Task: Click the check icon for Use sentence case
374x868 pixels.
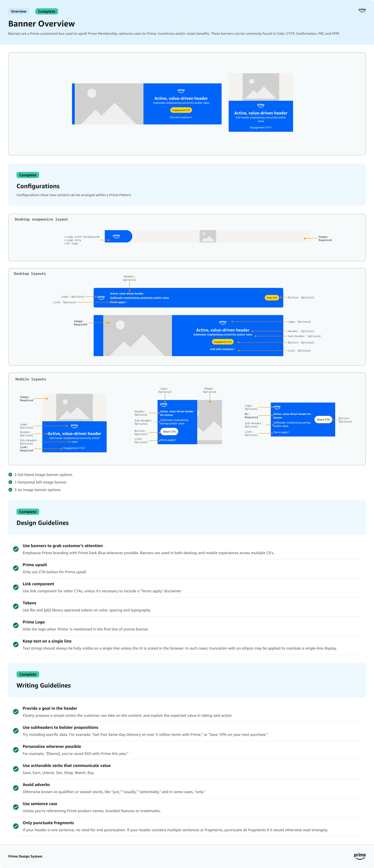Action: pos(16,807)
